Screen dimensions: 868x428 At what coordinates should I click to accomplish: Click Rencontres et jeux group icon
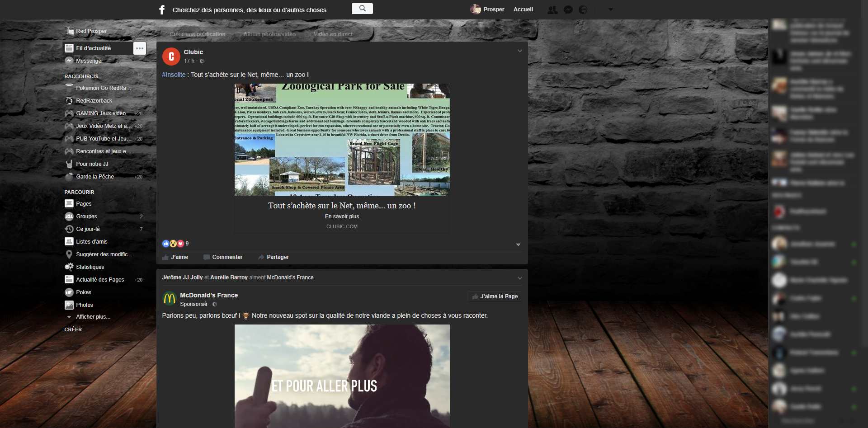pos(69,151)
